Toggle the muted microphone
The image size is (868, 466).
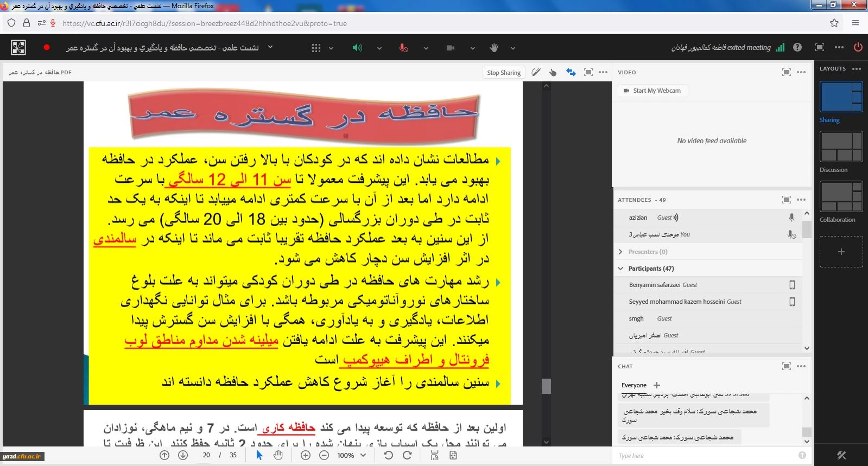pyautogui.click(x=403, y=48)
